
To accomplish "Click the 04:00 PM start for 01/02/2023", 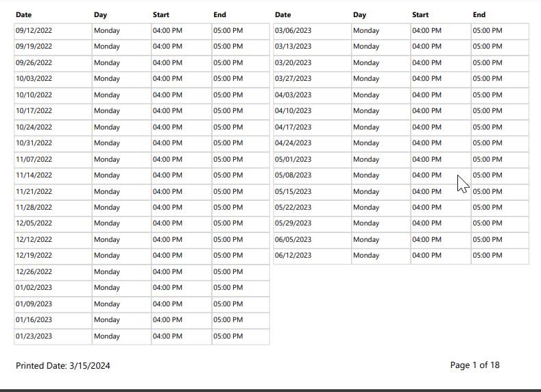I will point(181,288).
